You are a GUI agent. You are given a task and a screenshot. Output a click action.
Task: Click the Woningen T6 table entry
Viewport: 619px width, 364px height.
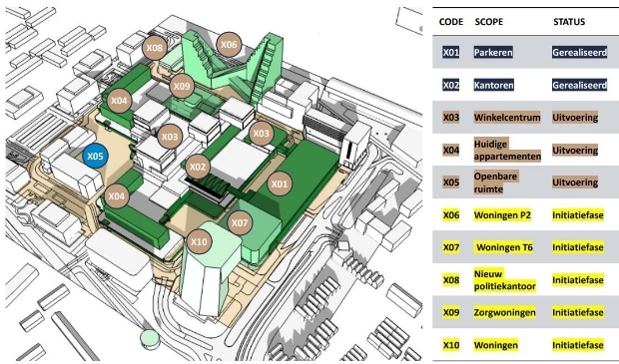click(504, 247)
